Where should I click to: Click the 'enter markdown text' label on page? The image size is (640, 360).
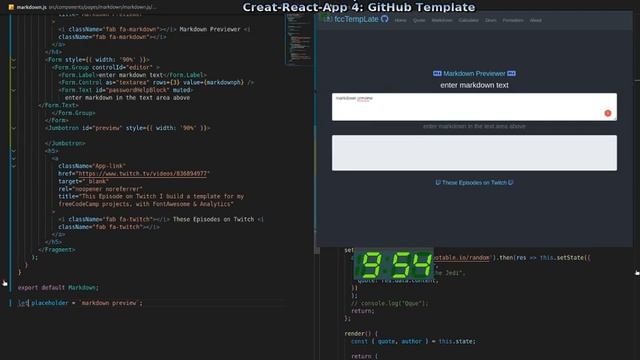coord(474,85)
